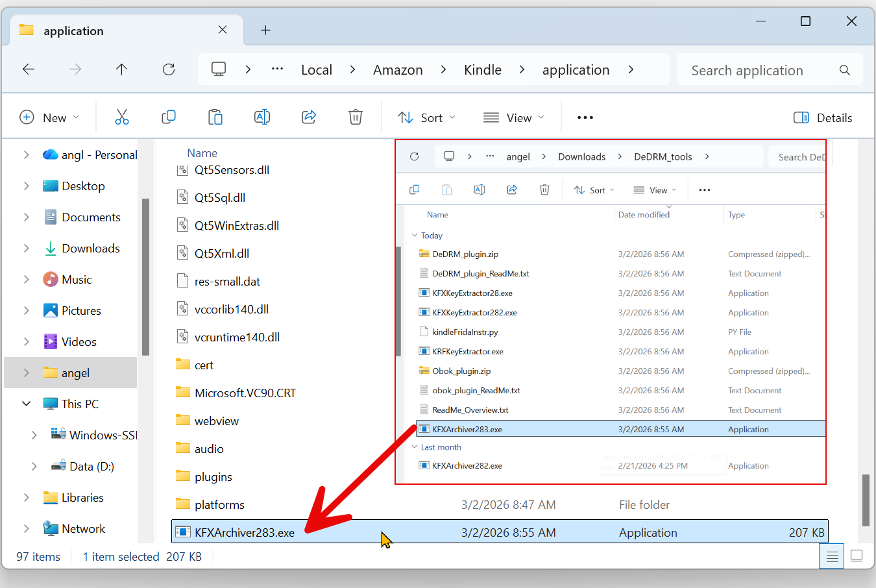Screen dimensions: 876x588
Task: Click the New button
Action: click(x=49, y=117)
